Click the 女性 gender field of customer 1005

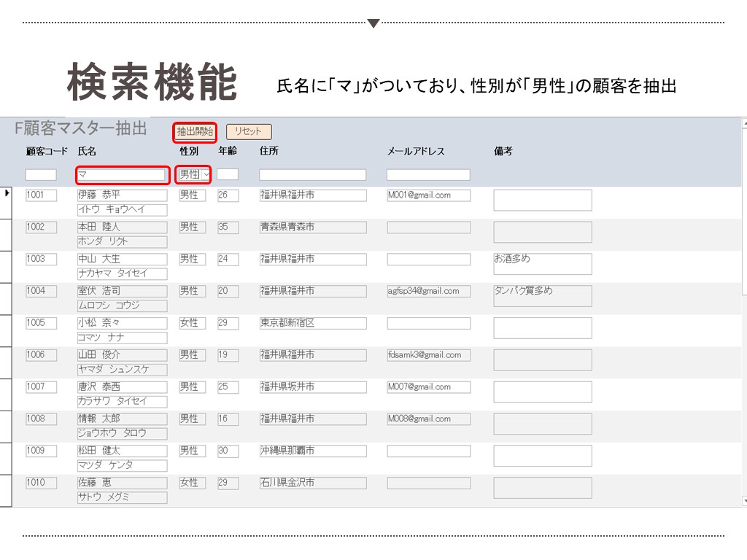pos(193,323)
